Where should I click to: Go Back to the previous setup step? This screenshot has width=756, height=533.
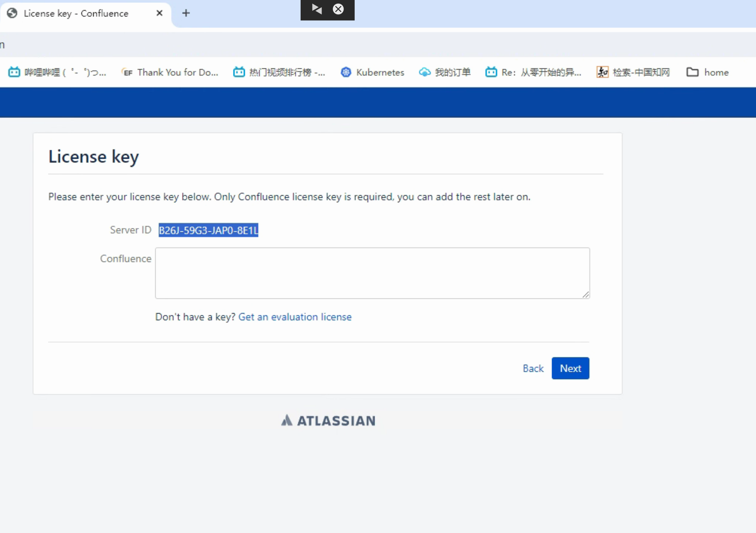533,368
